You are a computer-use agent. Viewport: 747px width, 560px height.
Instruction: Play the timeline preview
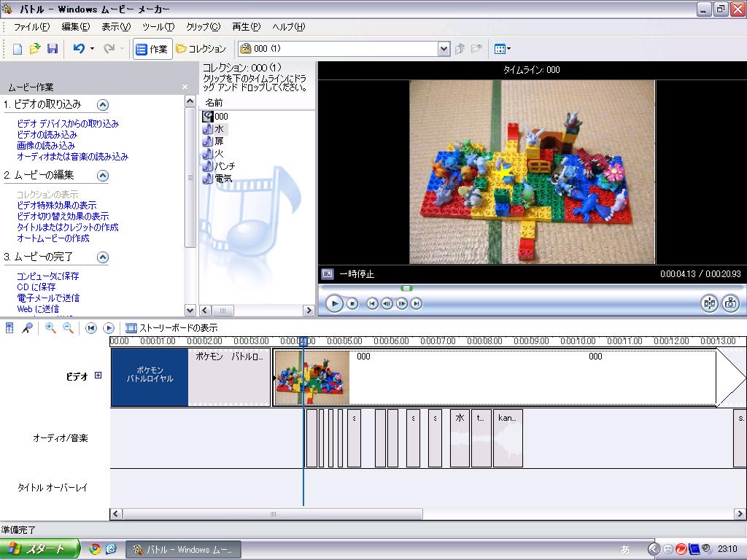coord(334,303)
